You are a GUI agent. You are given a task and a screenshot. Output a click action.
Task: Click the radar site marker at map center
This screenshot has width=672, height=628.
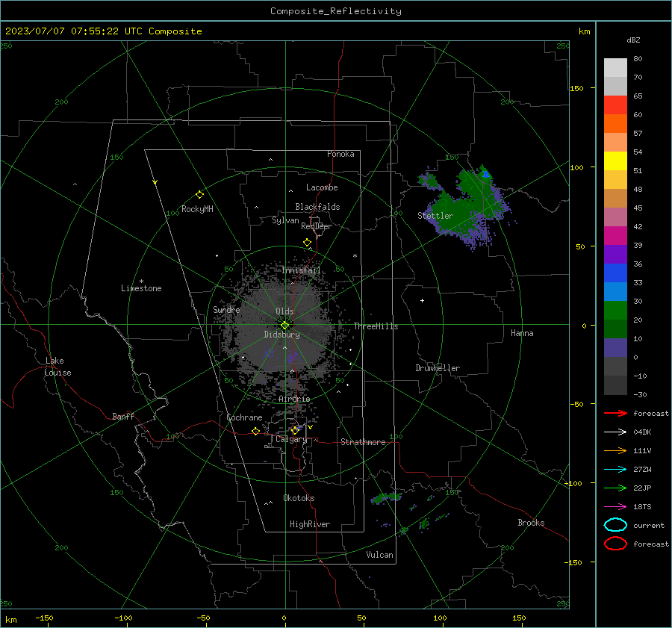(284, 326)
